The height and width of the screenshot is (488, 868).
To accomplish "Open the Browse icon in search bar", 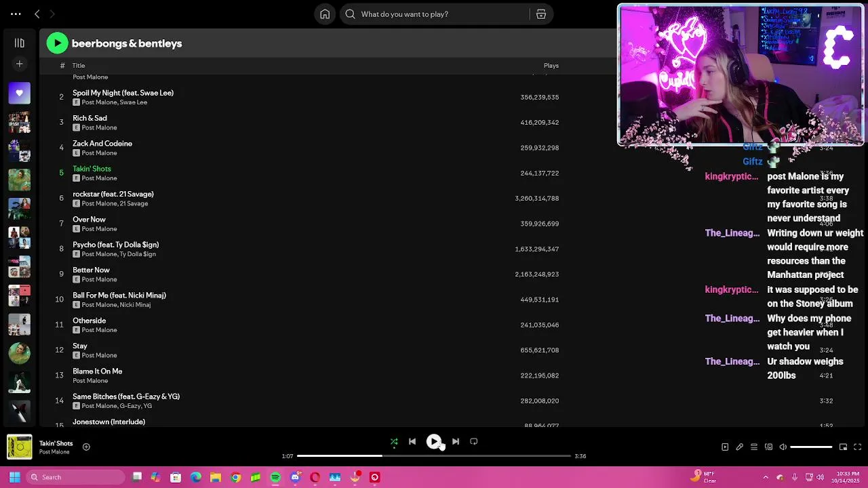I will coord(541,14).
